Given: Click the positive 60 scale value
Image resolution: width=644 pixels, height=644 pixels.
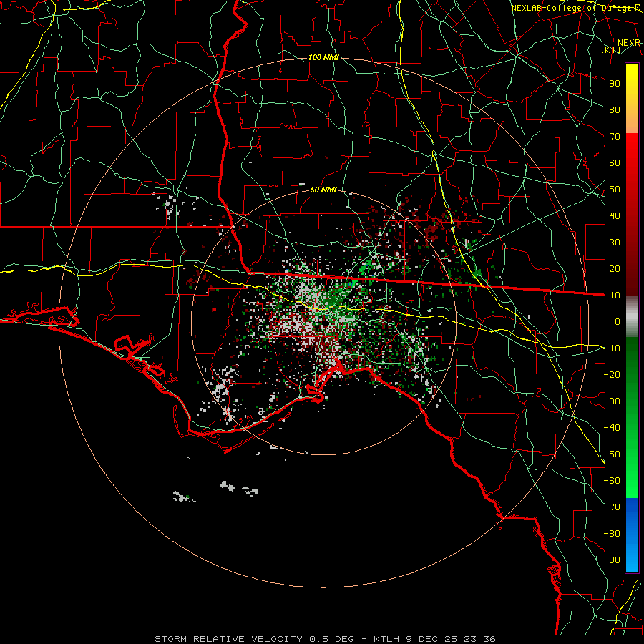Looking at the screenshot, I should [615, 162].
